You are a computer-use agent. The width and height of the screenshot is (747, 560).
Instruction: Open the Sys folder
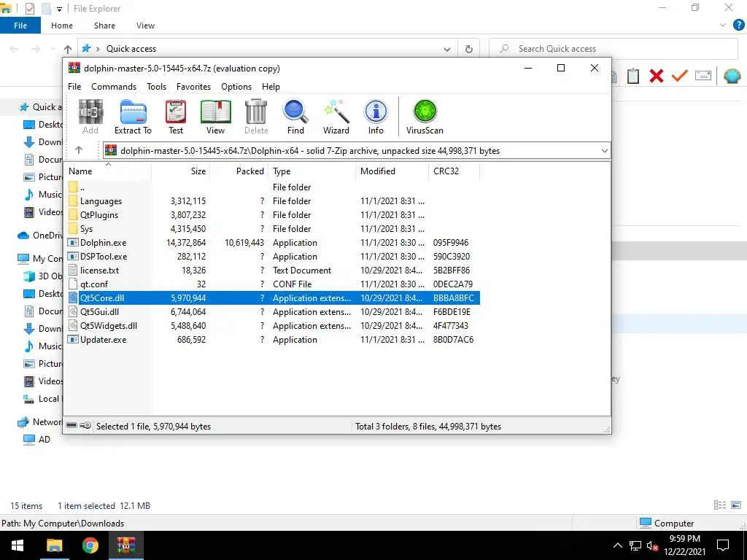tap(86, 228)
